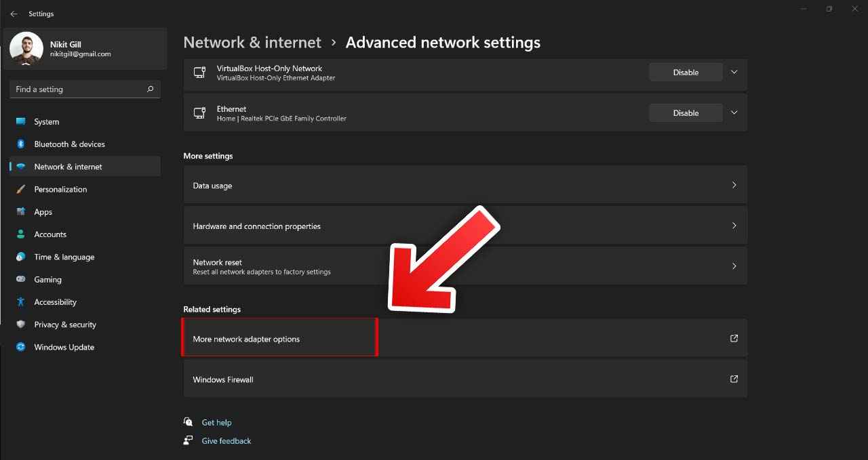868x460 pixels.
Task: Maximize or restore the Settings window
Action: point(829,9)
